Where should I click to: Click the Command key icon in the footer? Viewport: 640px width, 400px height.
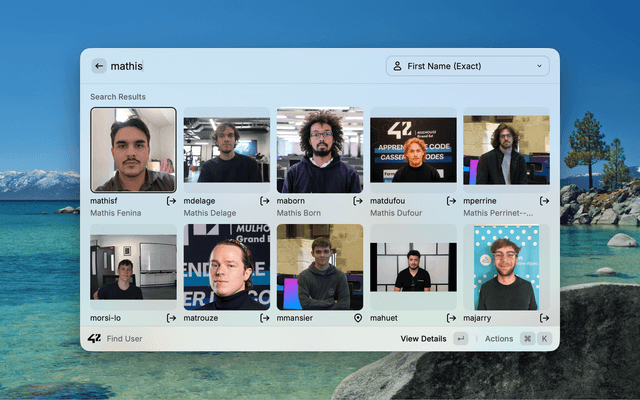click(527, 339)
